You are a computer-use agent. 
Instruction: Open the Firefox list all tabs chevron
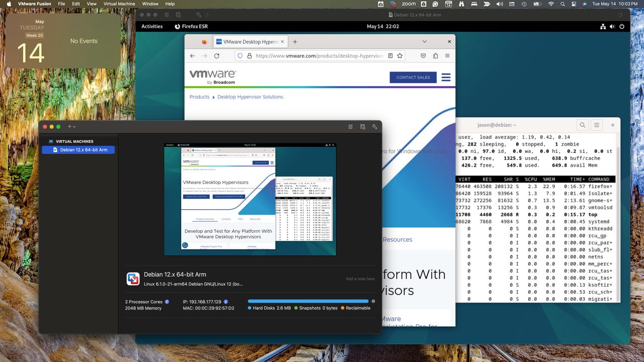pos(424,42)
